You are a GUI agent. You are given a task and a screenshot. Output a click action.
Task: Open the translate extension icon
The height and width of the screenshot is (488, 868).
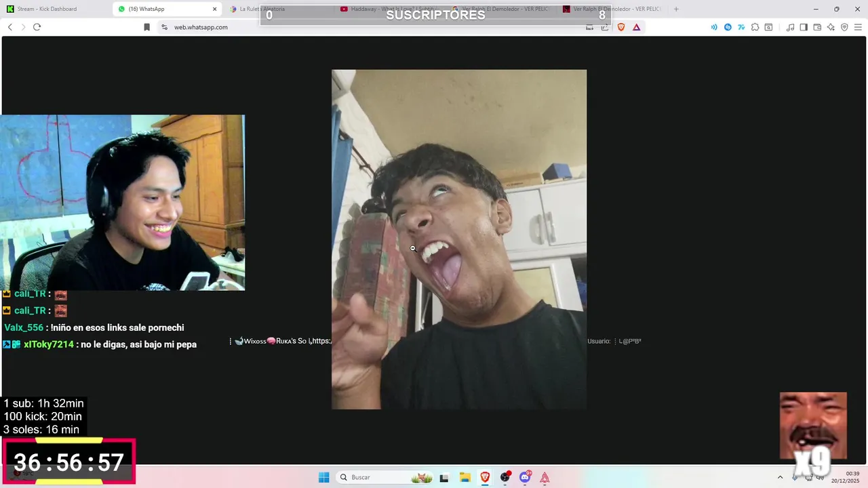tap(741, 27)
